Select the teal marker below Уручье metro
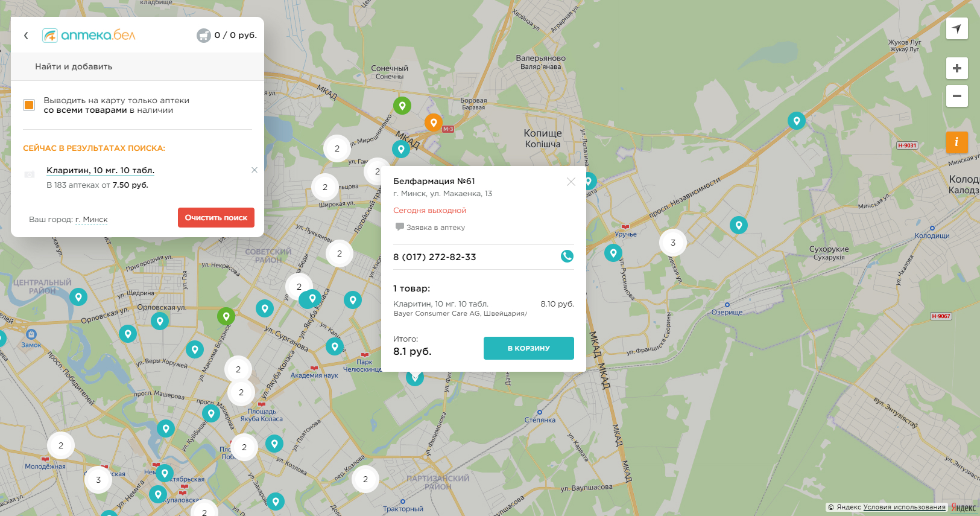The height and width of the screenshot is (516, 980). click(x=613, y=253)
